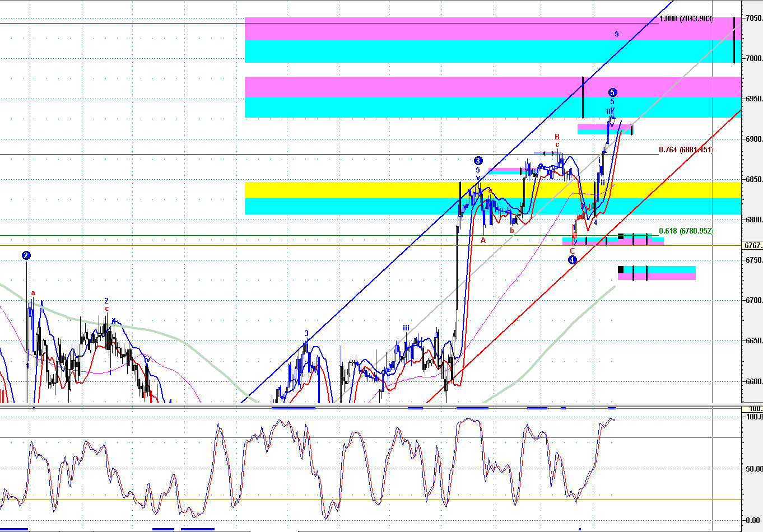Click the 6650 price axis label
The height and width of the screenshot is (532, 763).
click(754, 340)
